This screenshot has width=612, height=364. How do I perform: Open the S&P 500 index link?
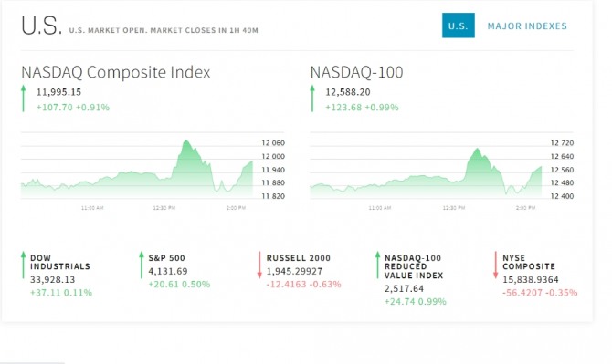[x=166, y=258]
